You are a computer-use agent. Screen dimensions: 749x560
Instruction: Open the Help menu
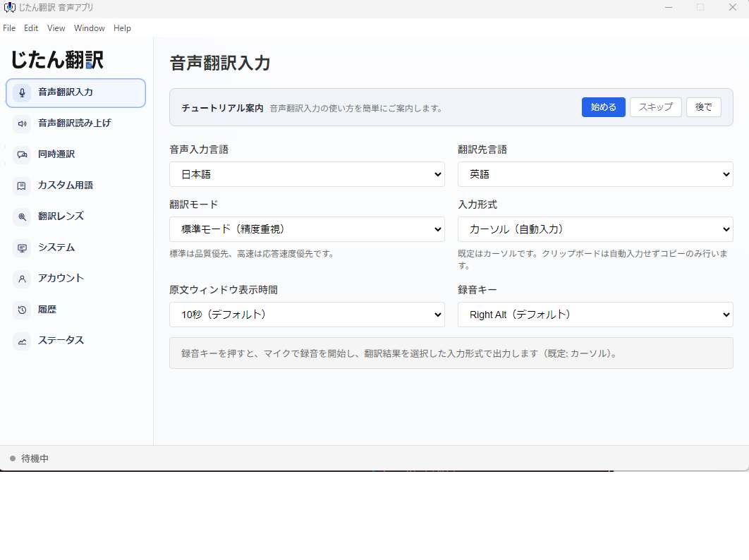point(122,28)
